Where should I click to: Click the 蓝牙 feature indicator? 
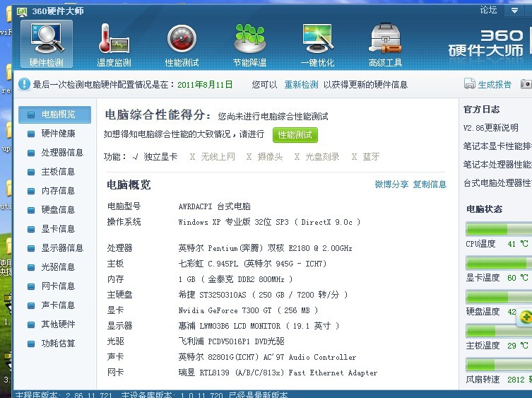coord(366,156)
